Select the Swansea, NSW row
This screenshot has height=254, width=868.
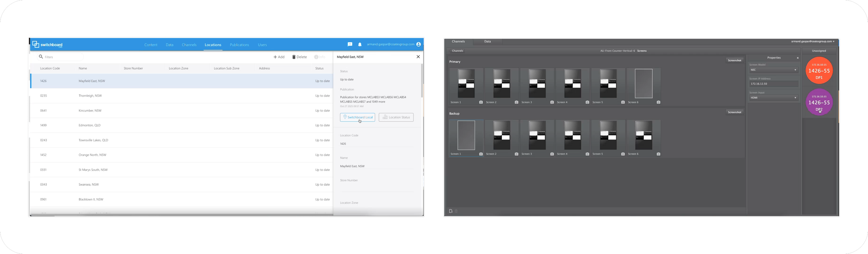click(181, 185)
